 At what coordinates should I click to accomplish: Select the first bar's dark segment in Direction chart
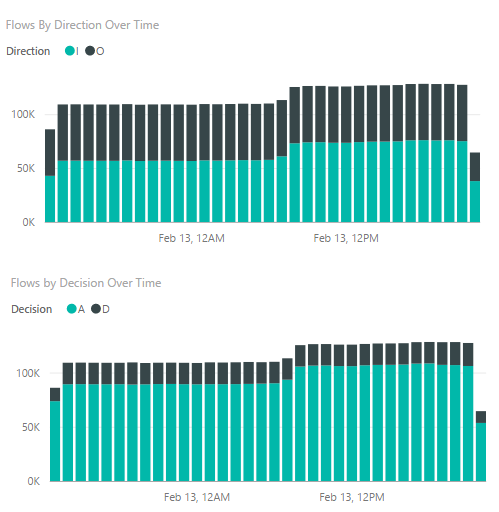[50, 152]
